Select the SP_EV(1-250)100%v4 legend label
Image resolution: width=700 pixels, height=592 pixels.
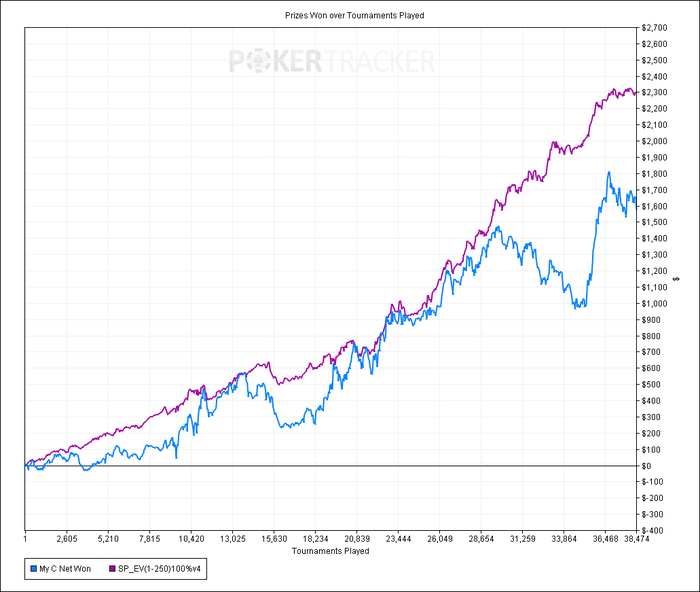click(x=159, y=569)
